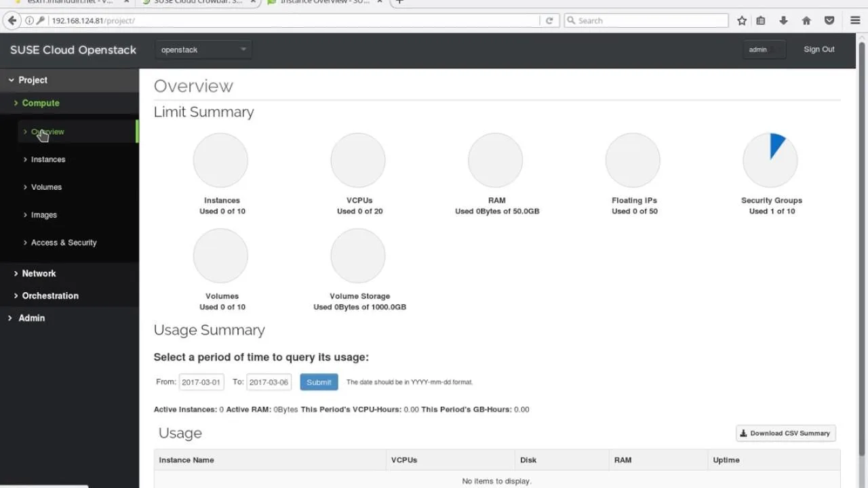Screen dimensions: 868x488
Task: Click the Submit button
Action: [319, 382]
